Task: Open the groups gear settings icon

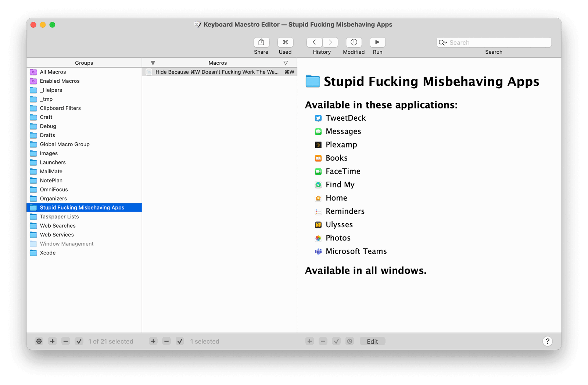Action: 39,341
